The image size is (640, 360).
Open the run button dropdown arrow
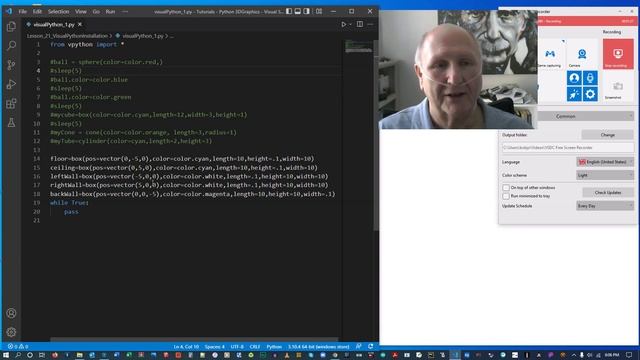pyautogui.click(x=350, y=24)
